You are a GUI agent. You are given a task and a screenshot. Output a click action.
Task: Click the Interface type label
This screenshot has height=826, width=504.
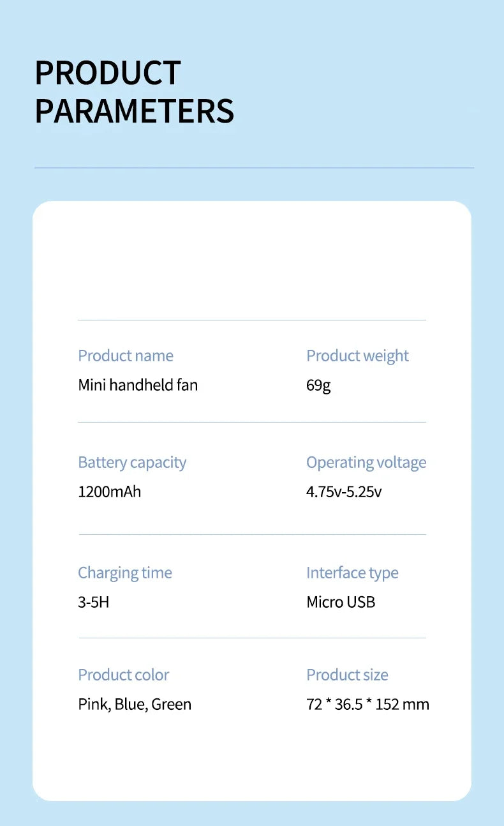(352, 573)
